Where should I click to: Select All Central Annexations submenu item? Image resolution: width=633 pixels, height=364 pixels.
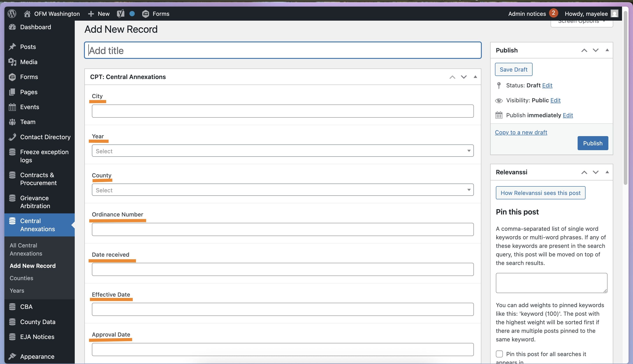coord(26,249)
